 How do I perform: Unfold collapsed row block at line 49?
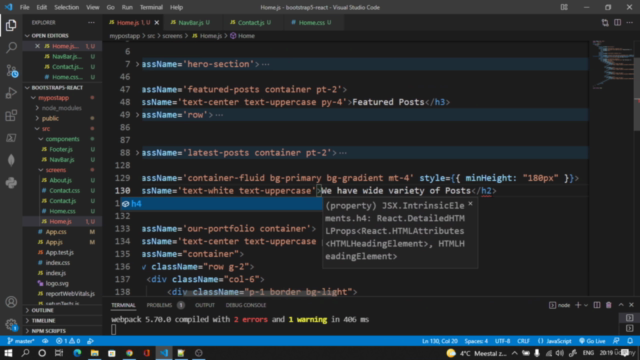click(x=138, y=115)
